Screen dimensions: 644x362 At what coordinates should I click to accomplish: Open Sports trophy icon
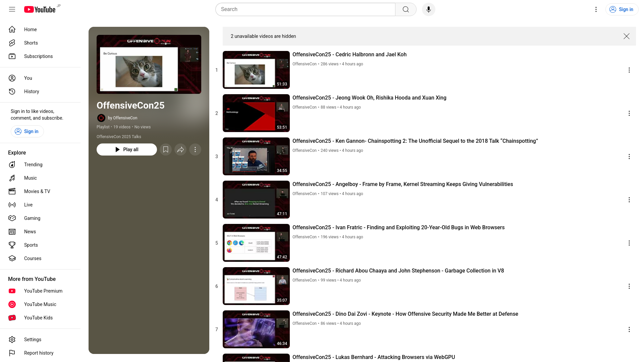(x=12, y=245)
